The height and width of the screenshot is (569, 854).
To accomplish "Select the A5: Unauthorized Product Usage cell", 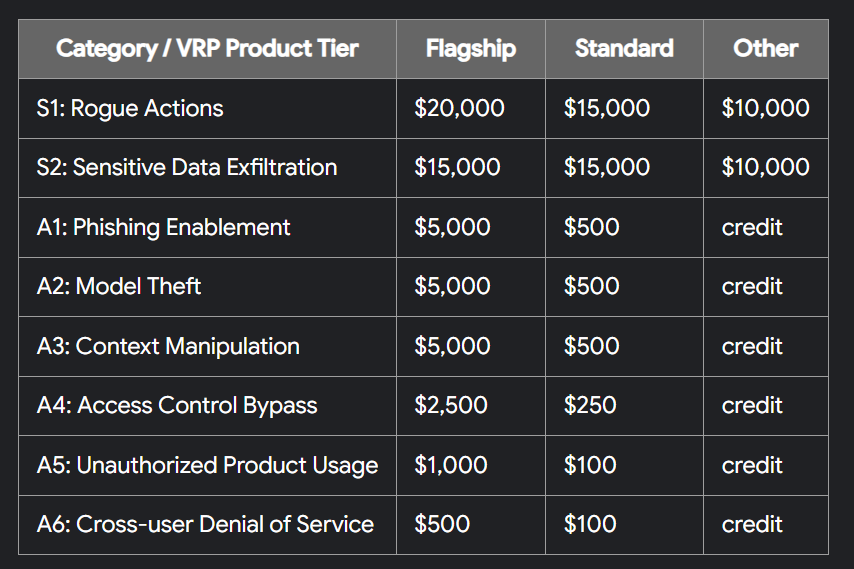I will click(207, 465).
